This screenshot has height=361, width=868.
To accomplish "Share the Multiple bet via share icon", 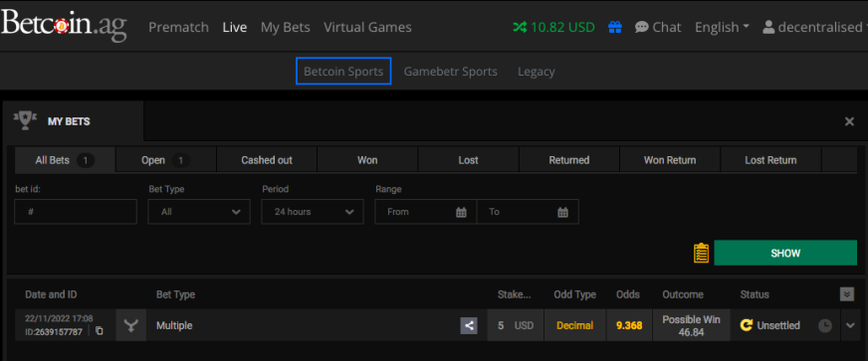I will [x=469, y=325].
